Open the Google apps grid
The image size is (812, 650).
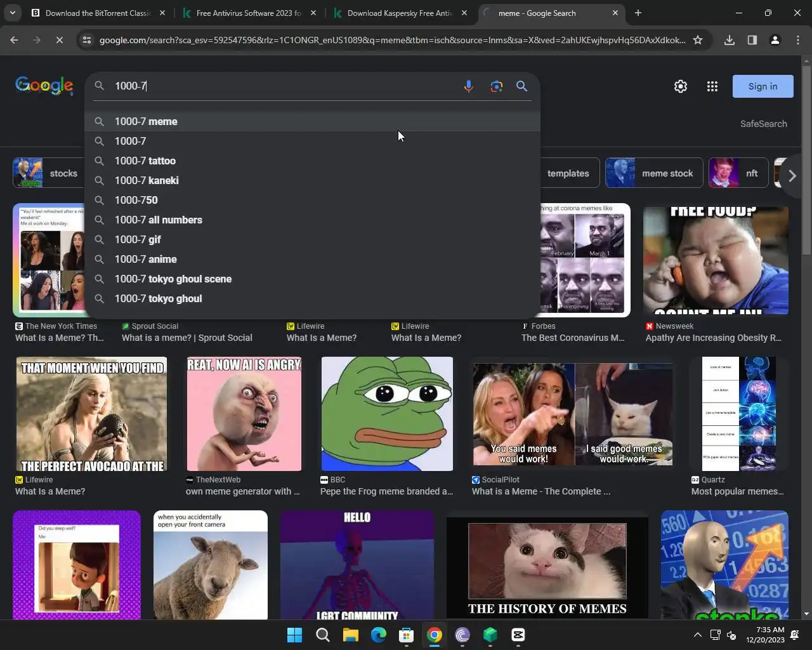pos(712,86)
